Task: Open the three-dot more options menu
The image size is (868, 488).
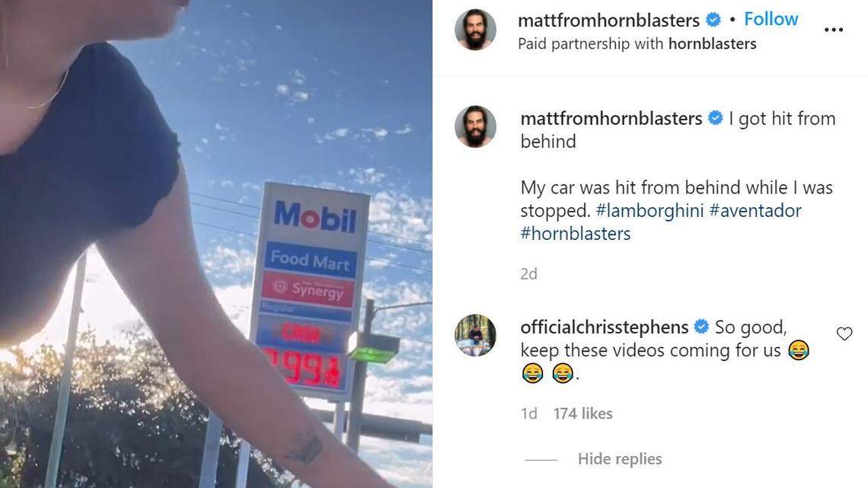Action: (x=833, y=30)
